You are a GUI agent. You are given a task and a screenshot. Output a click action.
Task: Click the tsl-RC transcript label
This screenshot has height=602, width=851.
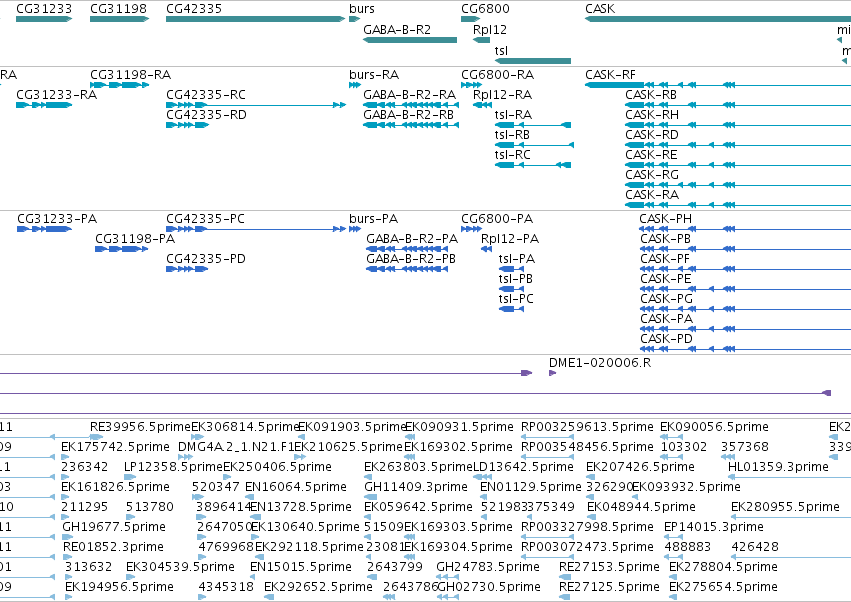(x=512, y=155)
